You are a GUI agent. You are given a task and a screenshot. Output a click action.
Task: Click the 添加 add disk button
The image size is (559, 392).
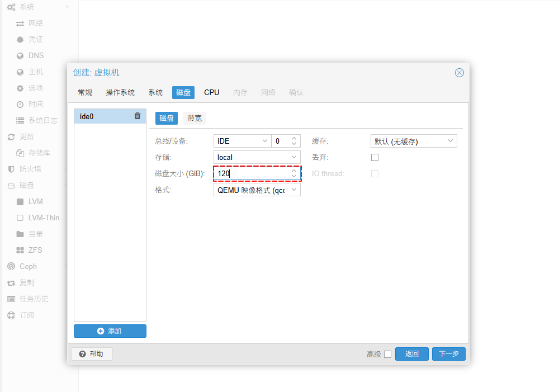110,331
